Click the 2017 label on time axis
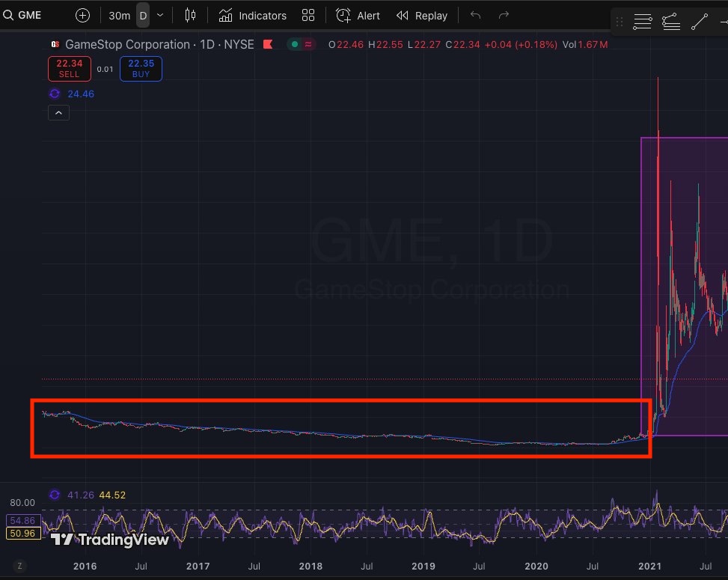The height and width of the screenshot is (580, 728). tap(198, 567)
